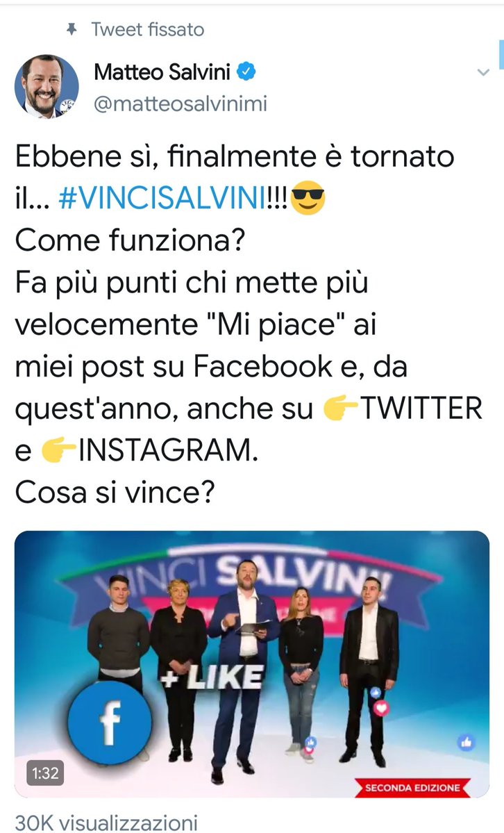Open the @matteosalvinimi handle

[180, 104]
